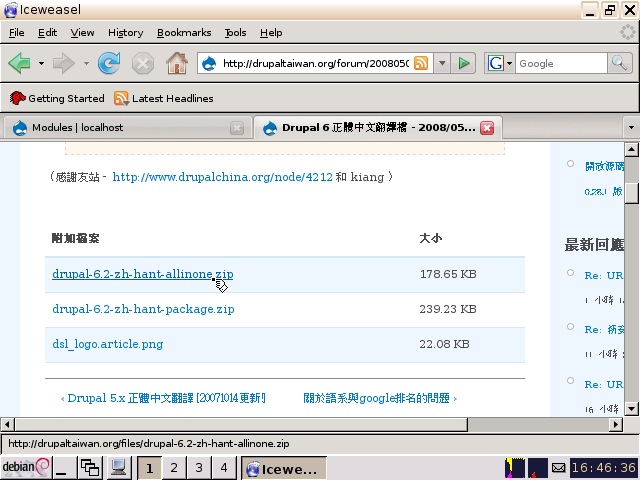Click the taskbar minimize-all icon

coord(63,468)
